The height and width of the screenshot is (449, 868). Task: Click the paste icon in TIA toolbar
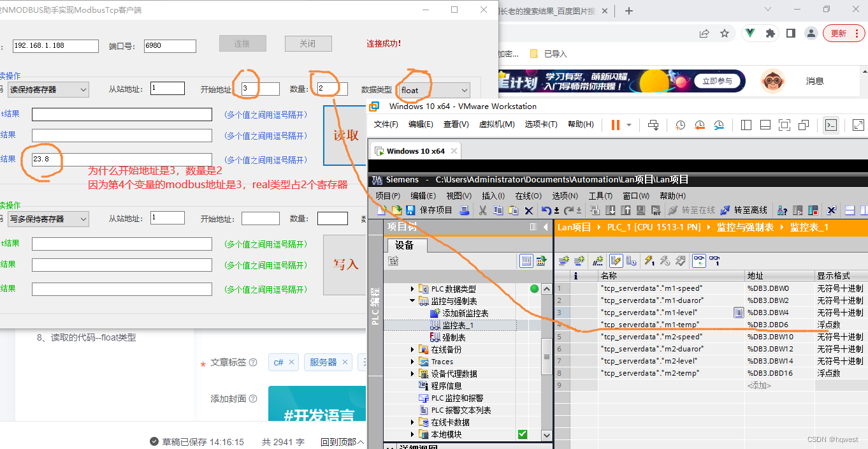click(512, 210)
